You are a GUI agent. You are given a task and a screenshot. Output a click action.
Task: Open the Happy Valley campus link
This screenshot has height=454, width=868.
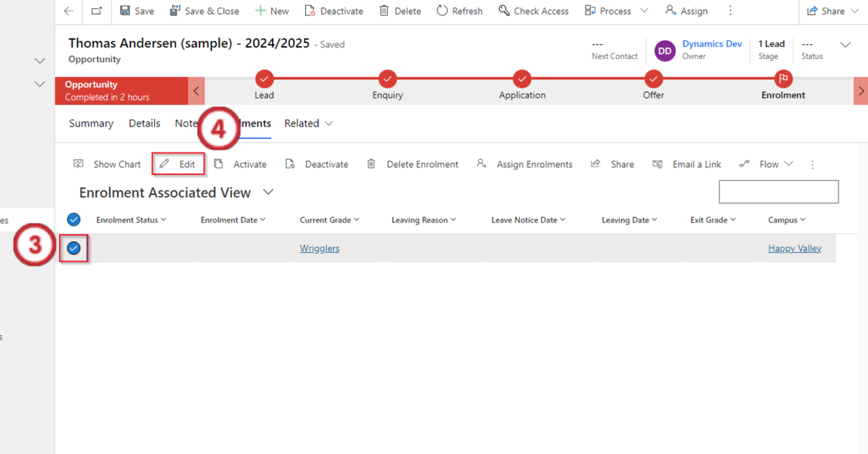[x=794, y=248]
